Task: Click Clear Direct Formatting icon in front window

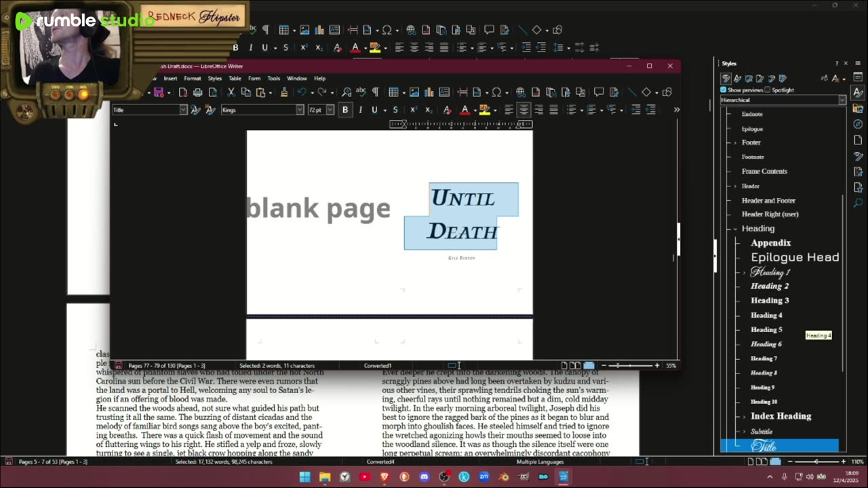Action: click(447, 110)
